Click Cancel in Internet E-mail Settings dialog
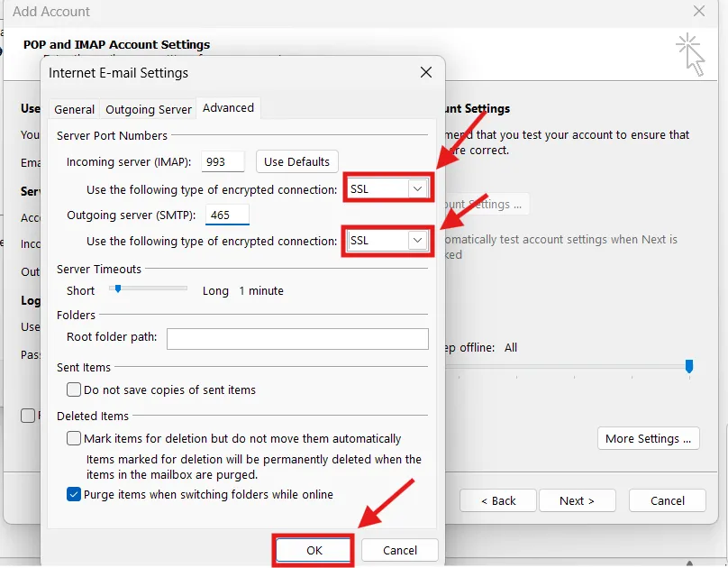 tap(400, 550)
